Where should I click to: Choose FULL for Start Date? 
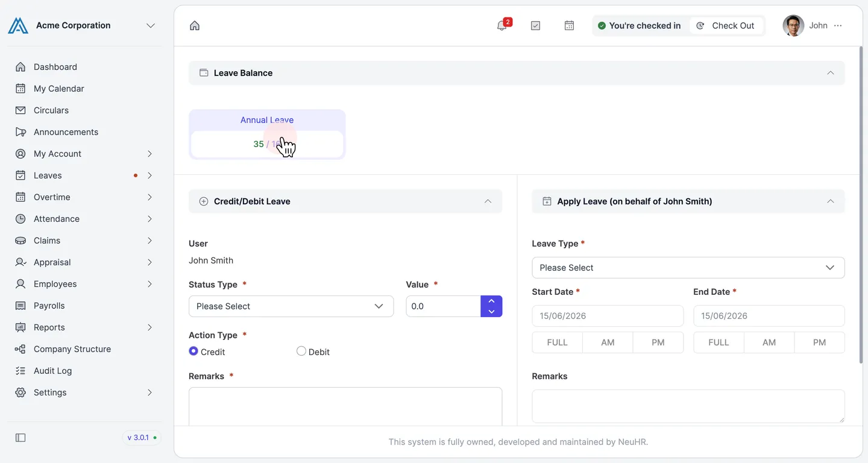(x=557, y=342)
